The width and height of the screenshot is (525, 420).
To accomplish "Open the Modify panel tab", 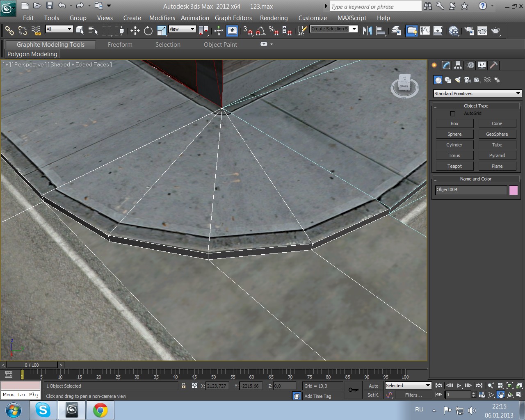I will click(446, 65).
